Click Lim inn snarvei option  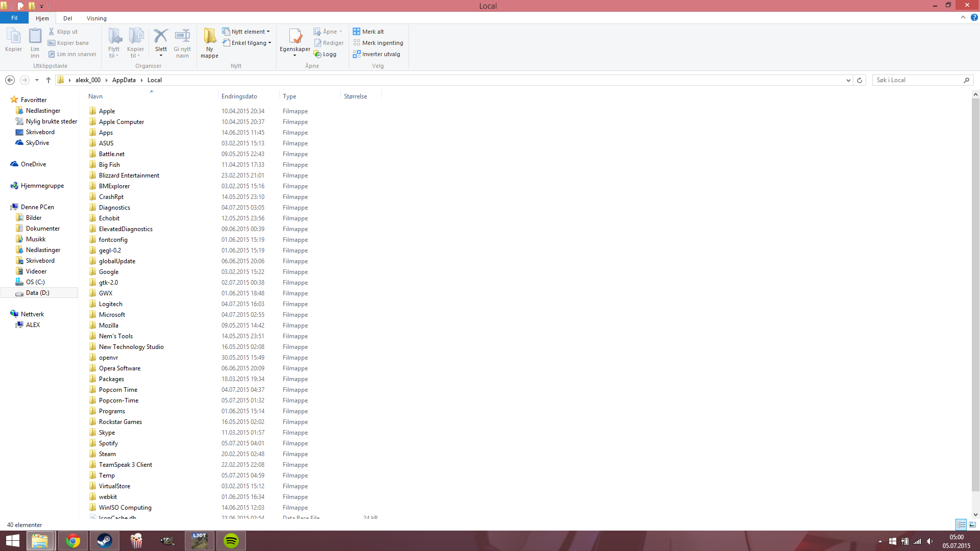(x=72, y=54)
